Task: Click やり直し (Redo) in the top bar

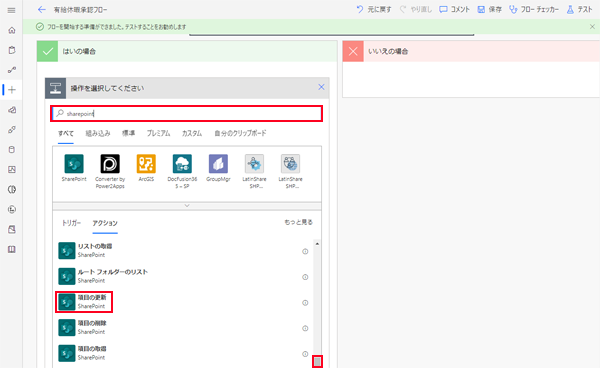Action: pyautogui.click(x=416, y=10)
